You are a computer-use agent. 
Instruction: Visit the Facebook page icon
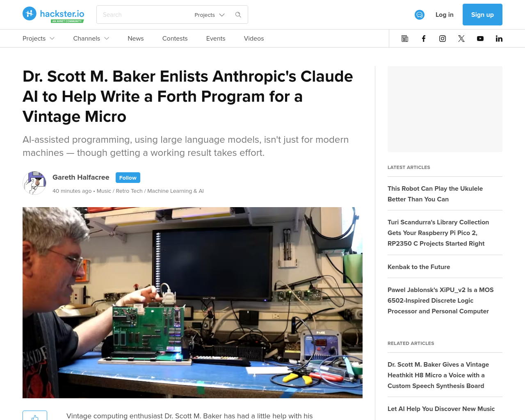pyautogui.click(x=424, y=39)
